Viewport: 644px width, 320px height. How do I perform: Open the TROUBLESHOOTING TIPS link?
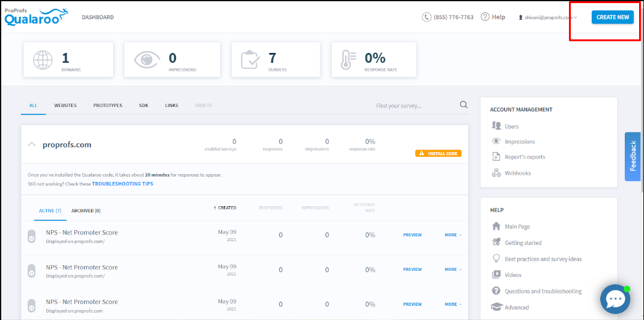[x=123, y=184]
